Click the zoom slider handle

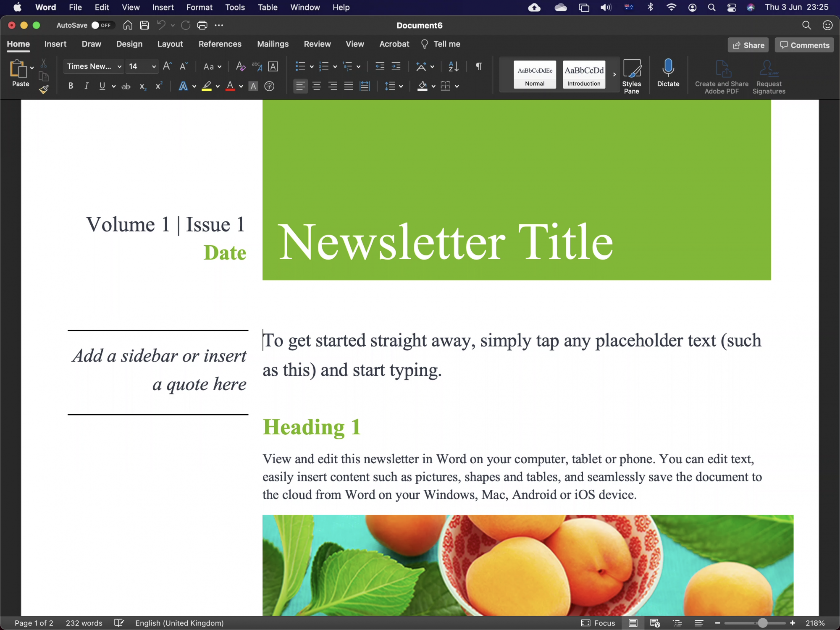(x=762, y=623)
